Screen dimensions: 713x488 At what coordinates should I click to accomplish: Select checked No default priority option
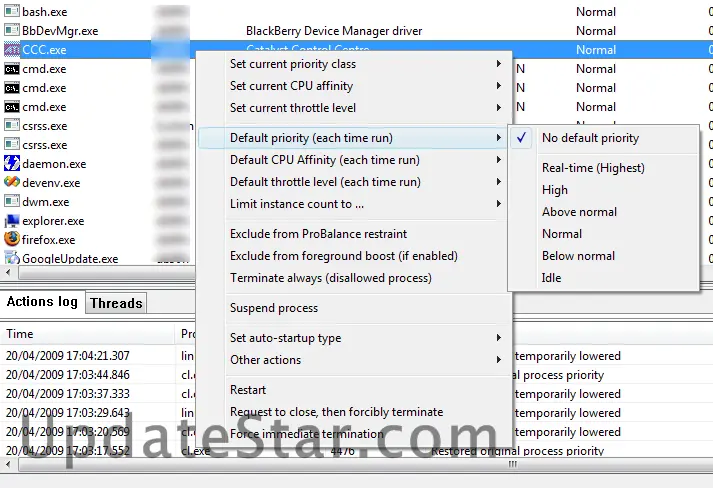[603, 138]
